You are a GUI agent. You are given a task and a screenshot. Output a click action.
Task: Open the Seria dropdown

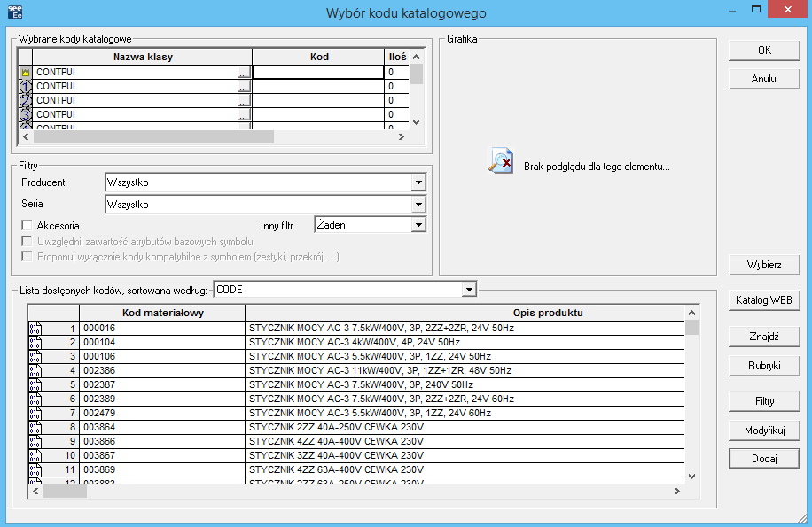tap(418, 205)
